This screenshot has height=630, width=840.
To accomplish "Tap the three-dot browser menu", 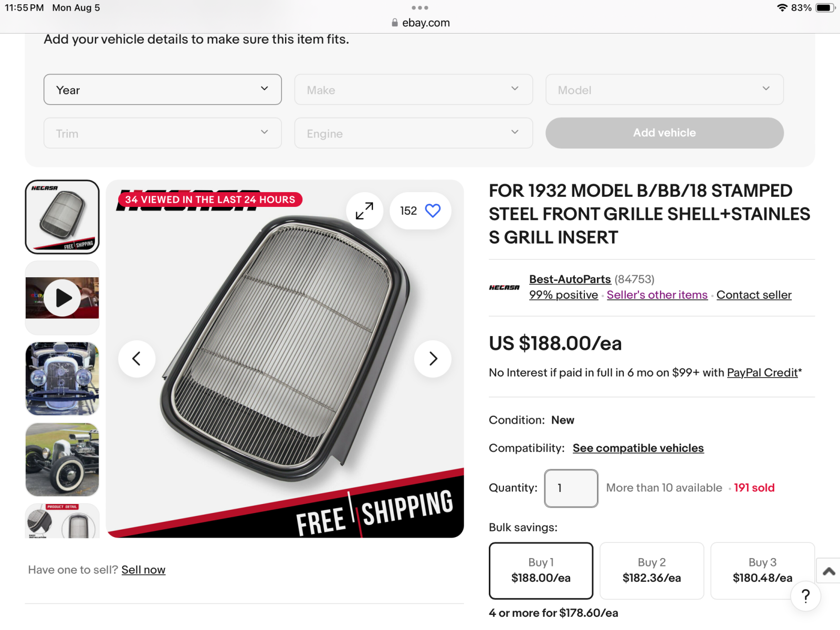I will 420,8.
